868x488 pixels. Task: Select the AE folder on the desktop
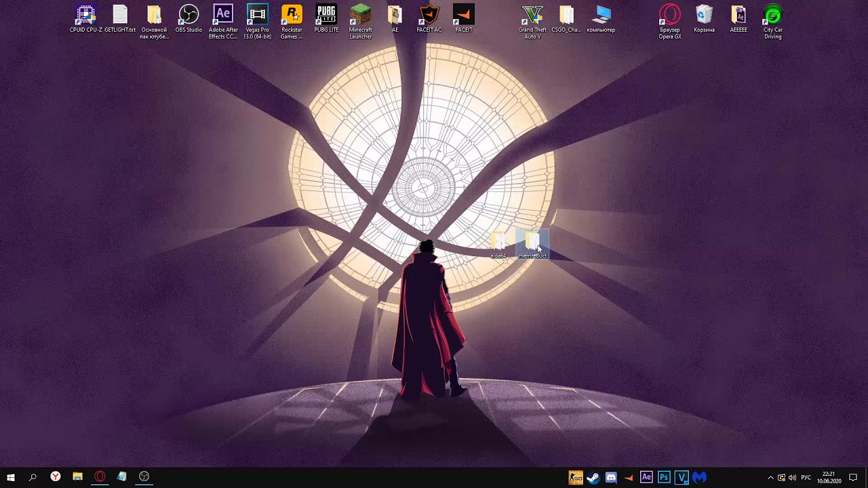[x=395, y=19]
